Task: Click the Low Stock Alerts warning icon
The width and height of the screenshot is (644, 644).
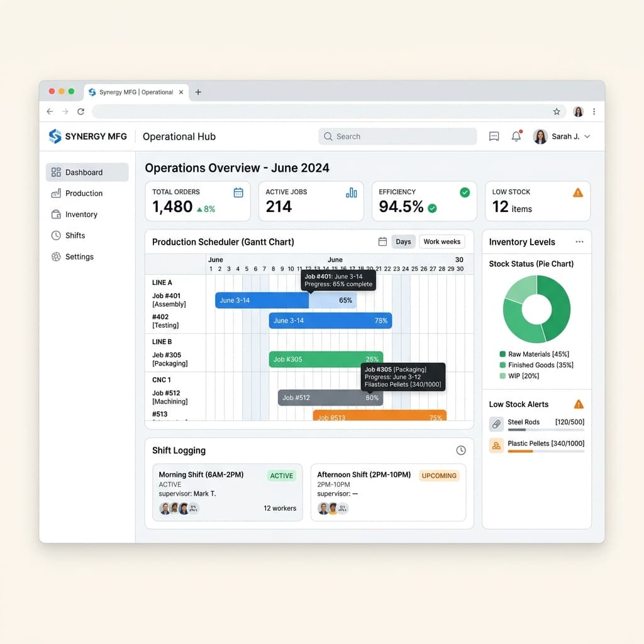Action: tap(579, 404)
